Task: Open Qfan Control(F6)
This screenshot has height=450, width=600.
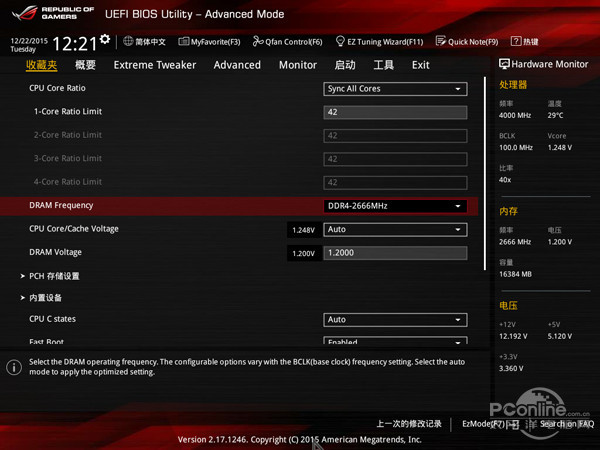Action: (287, 42)
